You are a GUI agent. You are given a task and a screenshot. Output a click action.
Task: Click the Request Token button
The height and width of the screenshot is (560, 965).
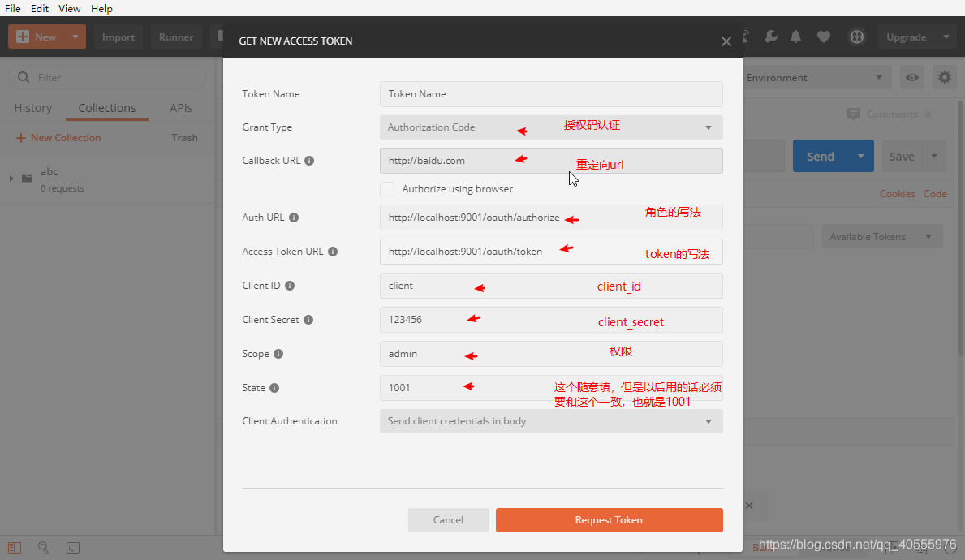click(609, 519)
